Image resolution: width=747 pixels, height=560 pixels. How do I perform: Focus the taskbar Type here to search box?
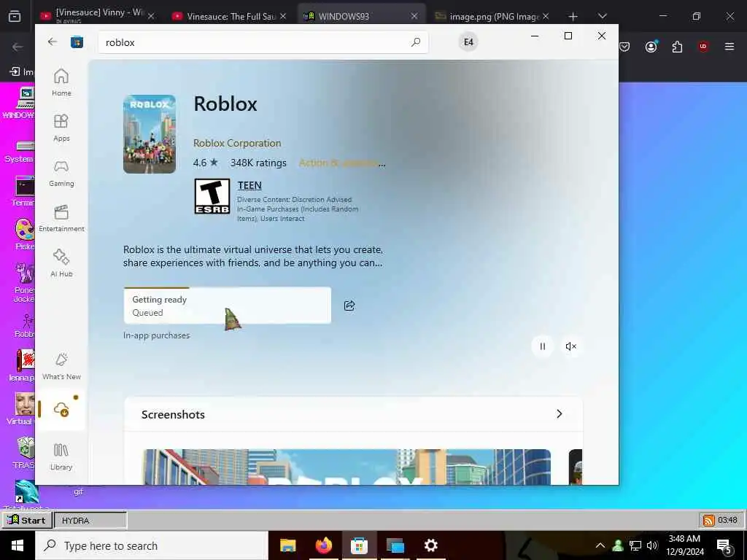[152, 545]
